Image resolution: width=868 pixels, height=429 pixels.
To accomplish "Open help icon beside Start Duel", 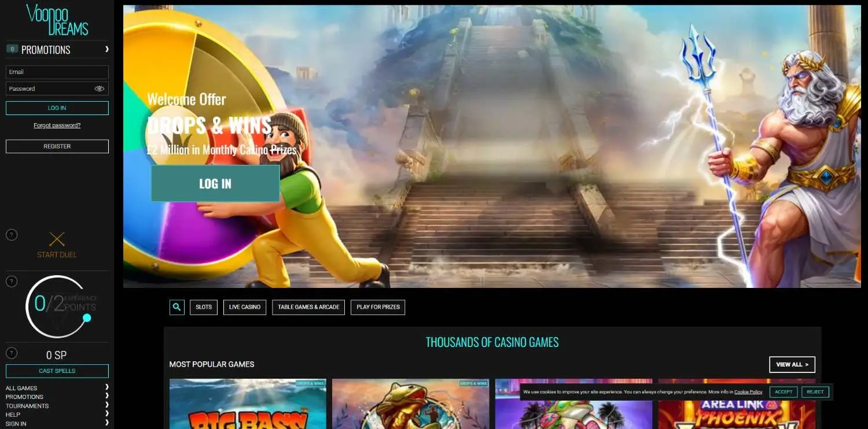I will (12, 235).
